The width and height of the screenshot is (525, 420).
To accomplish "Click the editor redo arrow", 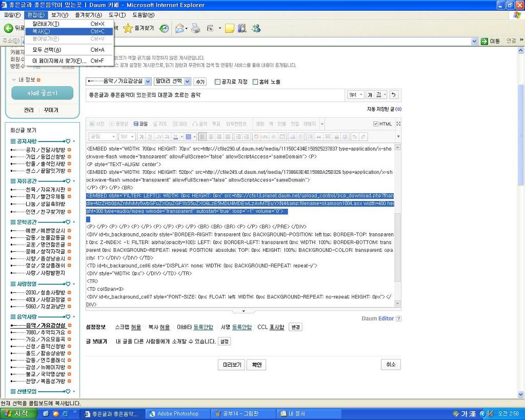I will tap(363, 136).
